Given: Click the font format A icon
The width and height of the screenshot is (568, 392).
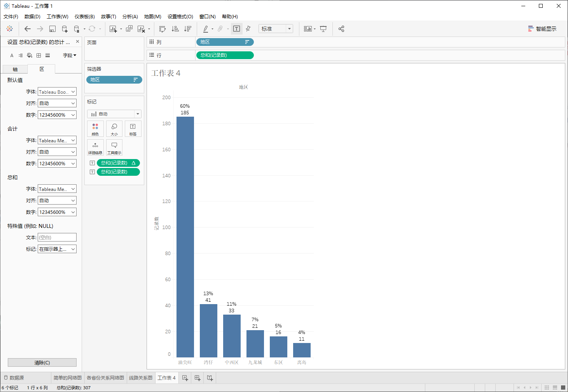Looking at the screenshot, I should (12, 55).
